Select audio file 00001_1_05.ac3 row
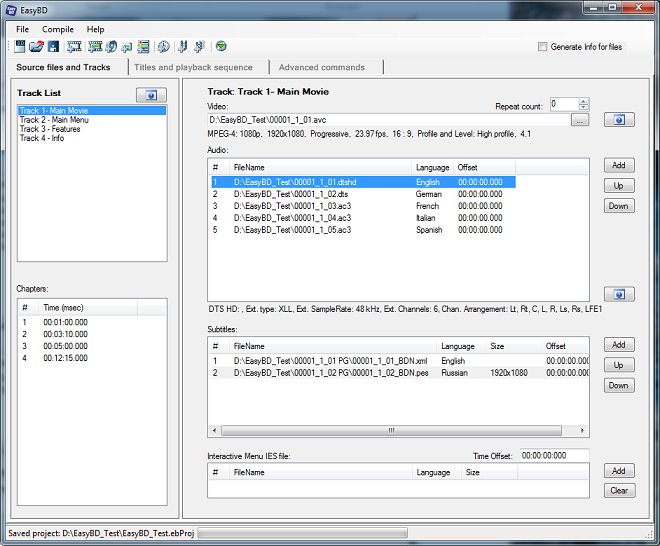This screenshot has height=546, width=660. point(363,230)
